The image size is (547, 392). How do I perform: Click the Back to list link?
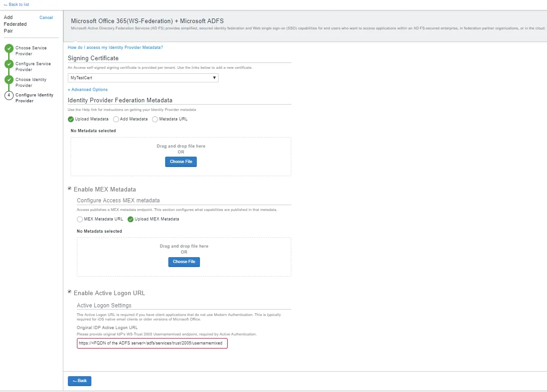(x=16, y=5)
